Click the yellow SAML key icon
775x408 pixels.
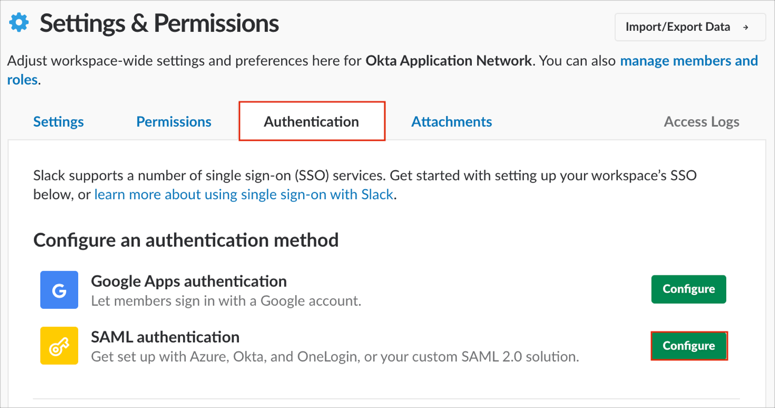click(x=59, y=346)
